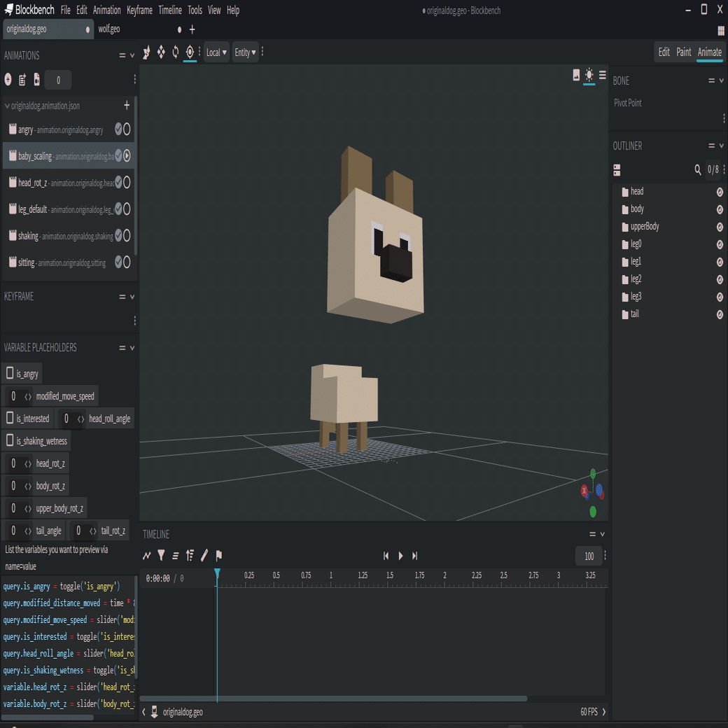The height and width of the screenshot is (728, 728).
Task: Collapse the Outliner panel chevron
Action: 722,146
